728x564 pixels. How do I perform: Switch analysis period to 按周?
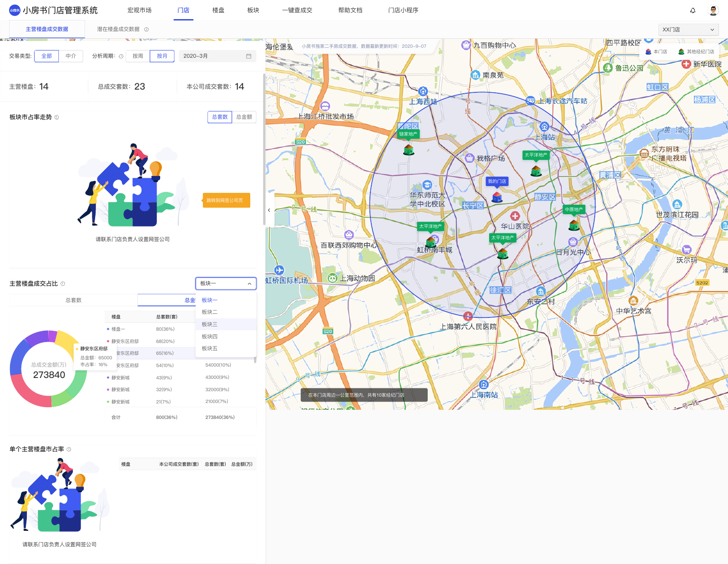(138, 56)
